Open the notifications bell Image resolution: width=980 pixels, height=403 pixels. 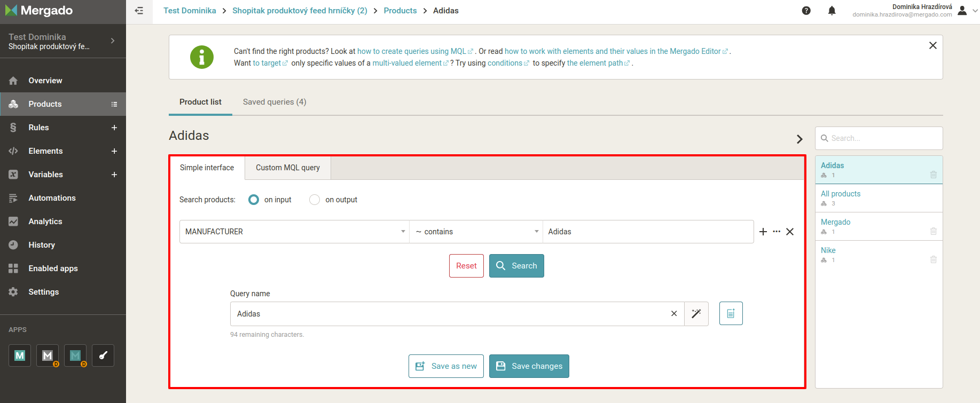click(x=832, y=11)
